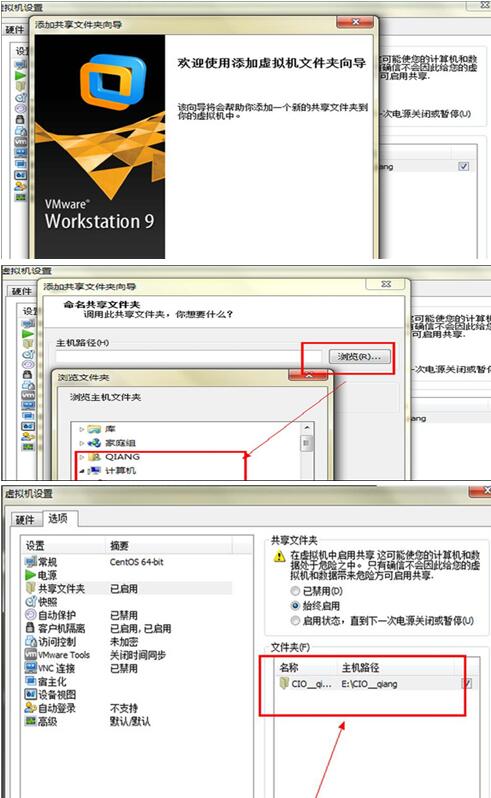Click the 主机路径 input field
Screen dimensions: 491x798
(x=188, y=356)
